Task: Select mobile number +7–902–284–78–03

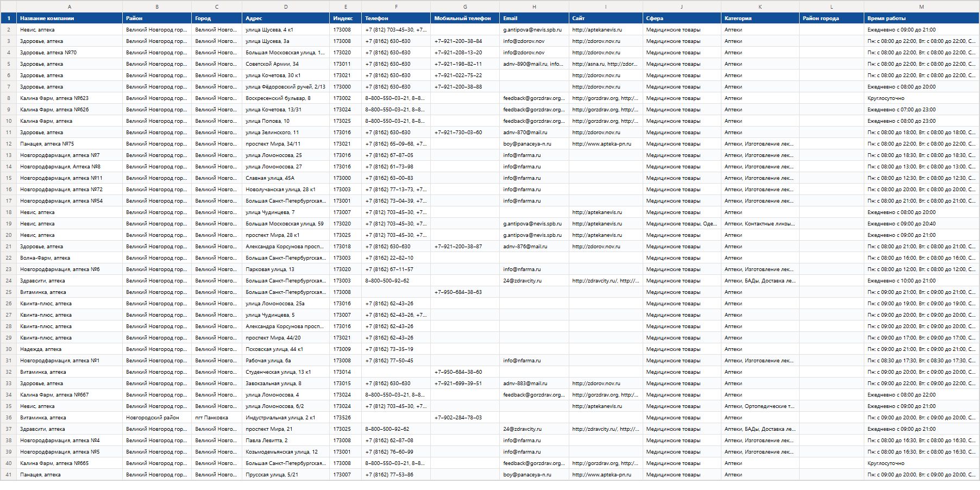Action: 465,418
